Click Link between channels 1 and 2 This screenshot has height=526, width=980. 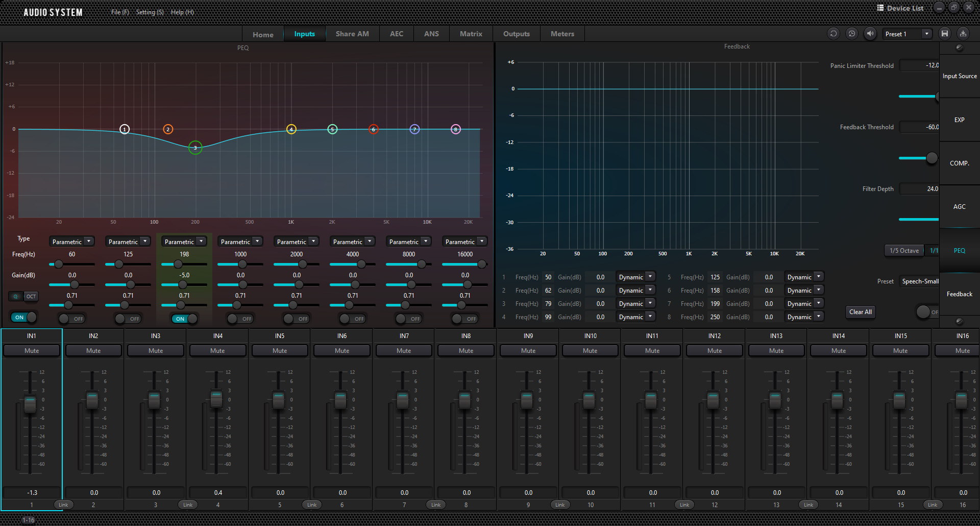pyautogui.click(x=63, y=505)
